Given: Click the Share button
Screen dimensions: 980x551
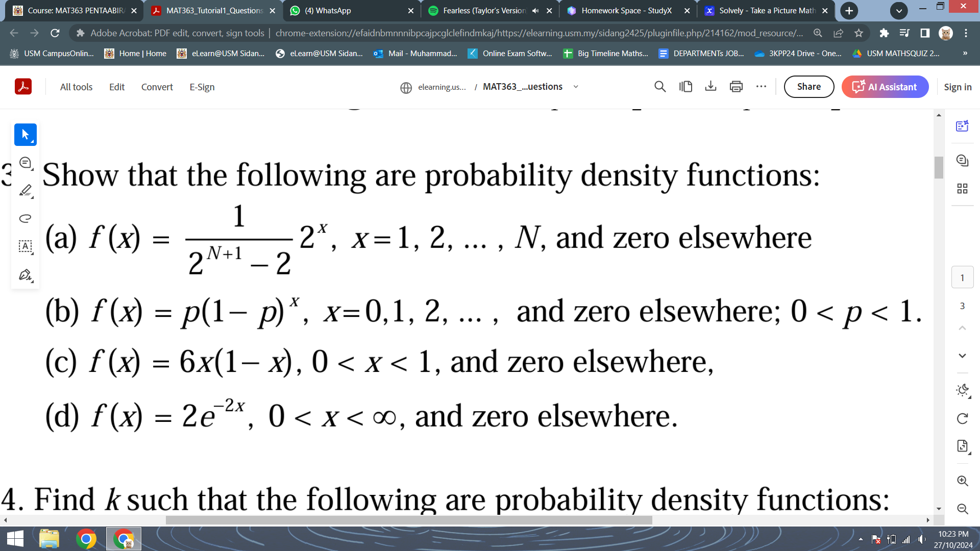Looking at the screenshot, I should (808, 86).
